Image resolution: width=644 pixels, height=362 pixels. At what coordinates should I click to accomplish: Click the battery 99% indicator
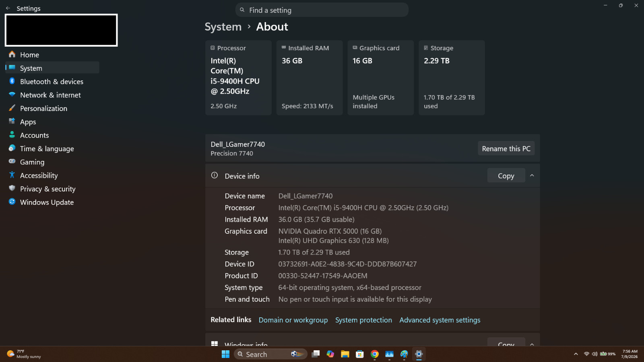click(608, 354)
